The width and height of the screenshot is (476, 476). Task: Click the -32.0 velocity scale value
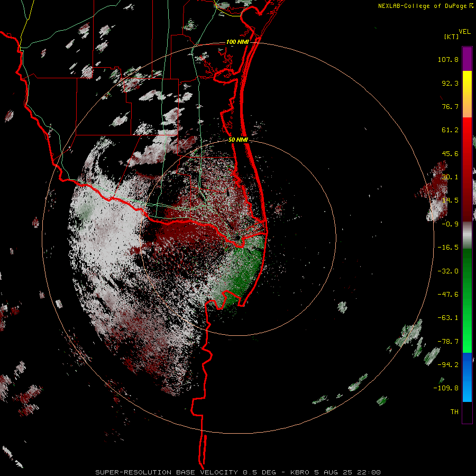click(448, 271)
